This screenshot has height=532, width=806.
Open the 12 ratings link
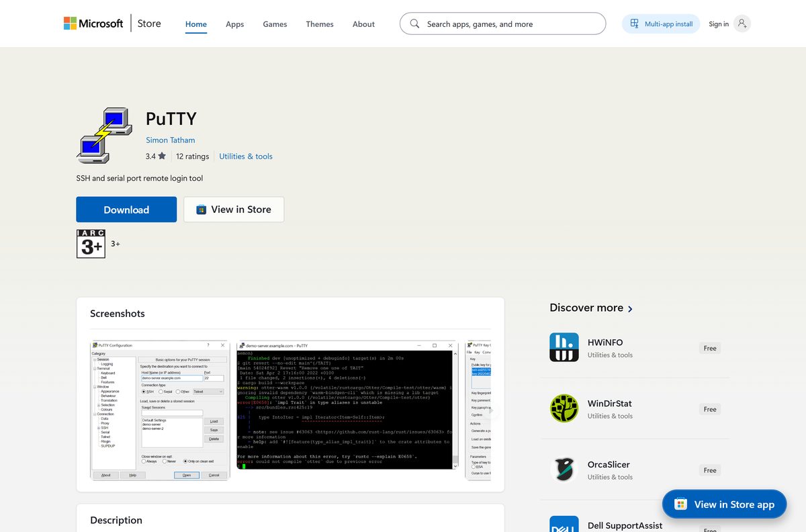193,156
